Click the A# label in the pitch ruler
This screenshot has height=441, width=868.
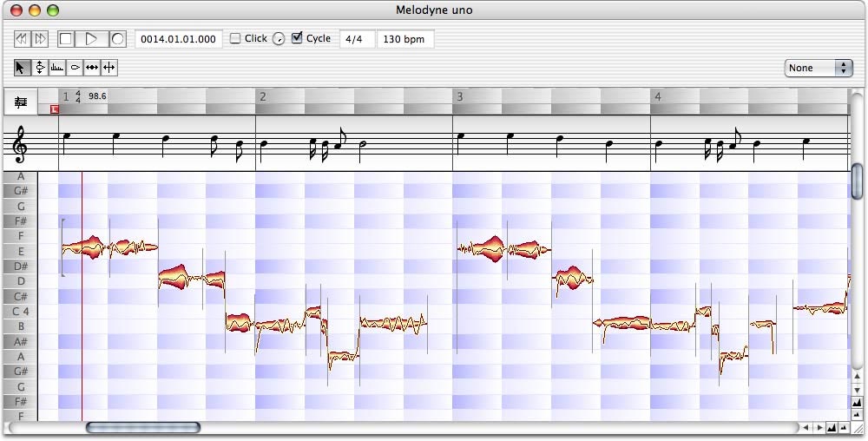click(x=21, y=341)
